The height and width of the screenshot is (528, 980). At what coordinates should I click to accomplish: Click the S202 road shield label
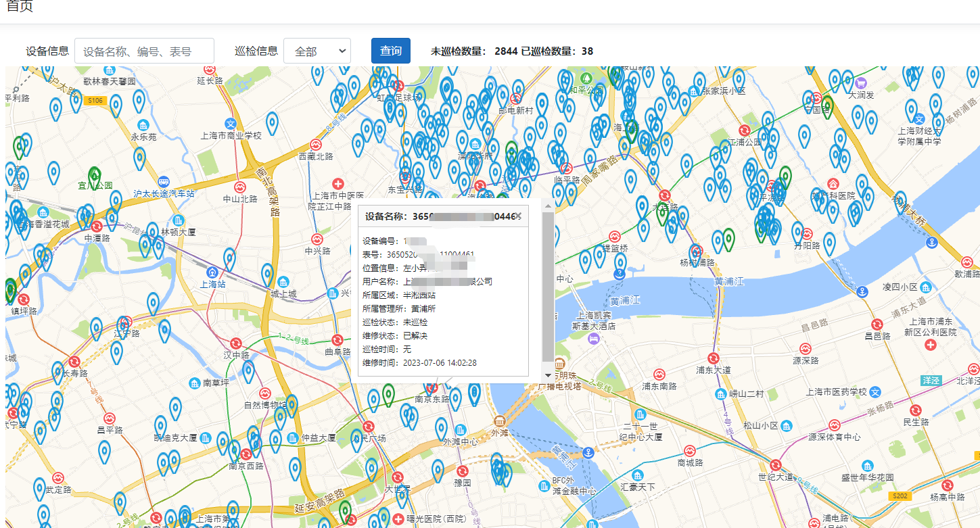pos(899,496)
